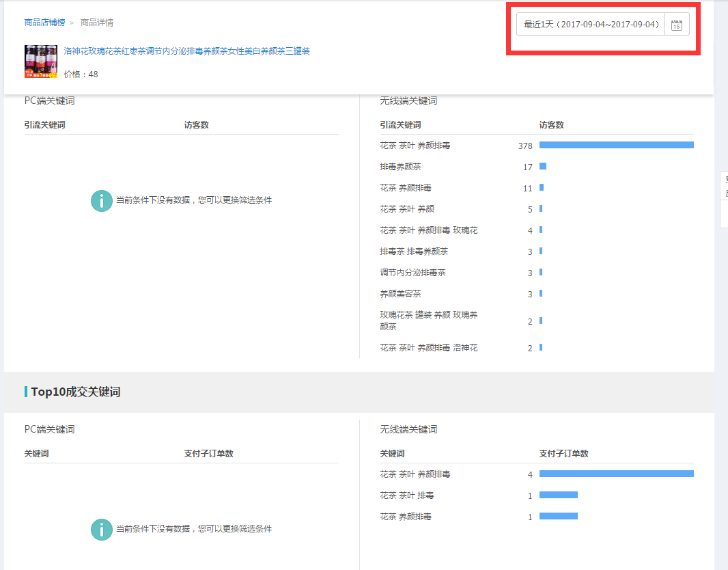The width and height of the screenshot is (728, 570).
Task: Select the 玫瑰花茶 罐装 养颜 keyword row
Action: pyautogui.click(x=428, y=321)
